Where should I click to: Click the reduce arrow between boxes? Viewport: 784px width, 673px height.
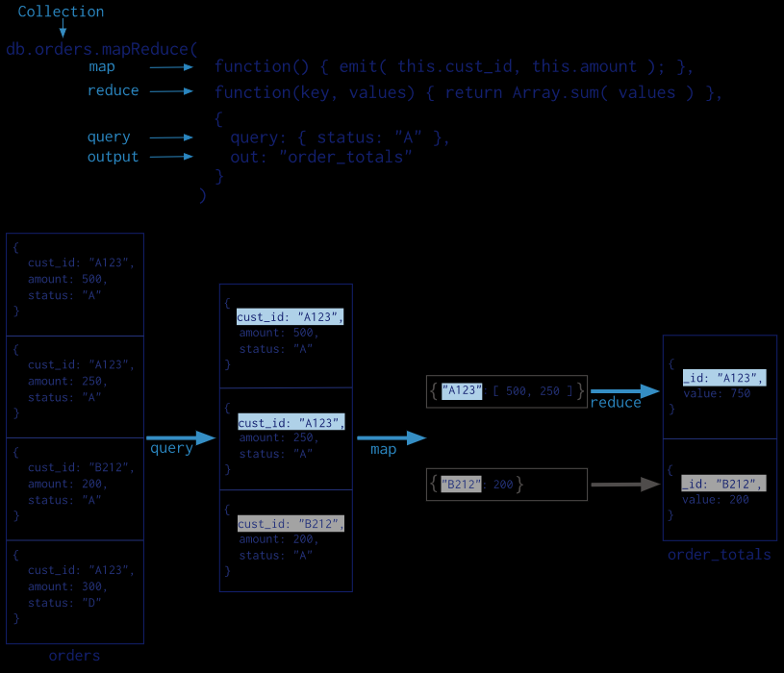tap(622, 392)
